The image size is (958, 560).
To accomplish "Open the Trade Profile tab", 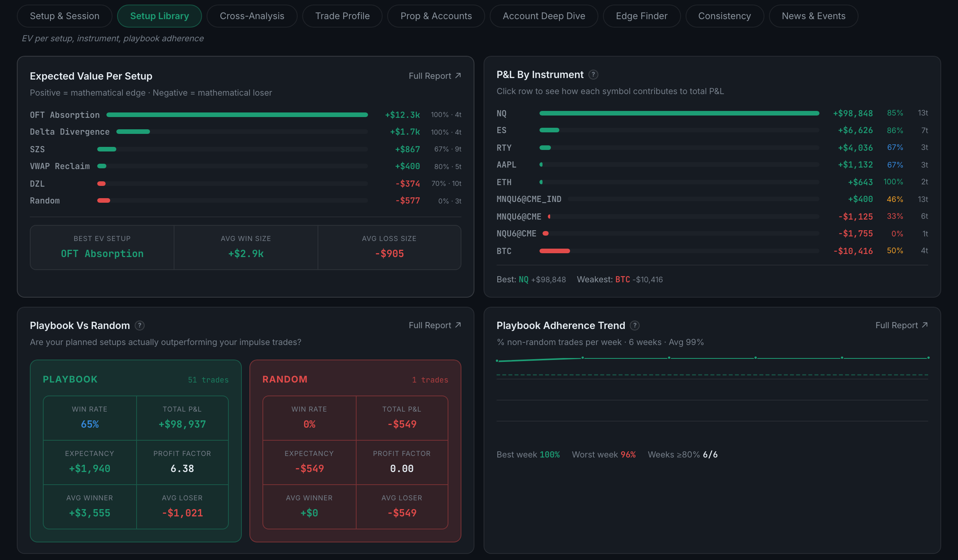I will 342,16.
